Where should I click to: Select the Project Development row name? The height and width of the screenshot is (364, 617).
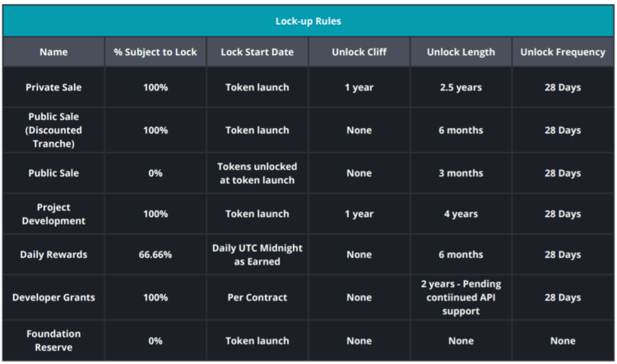(x=53, y=214)
